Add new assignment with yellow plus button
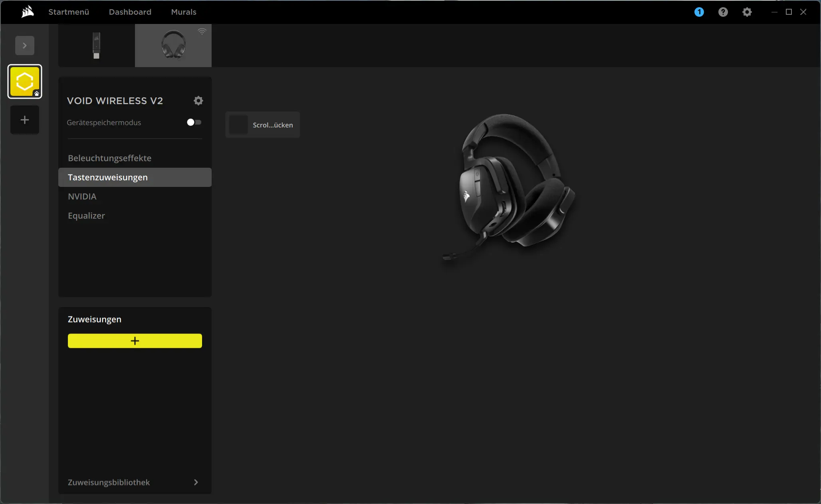This screenshot has width=821, height=504. 135,341
